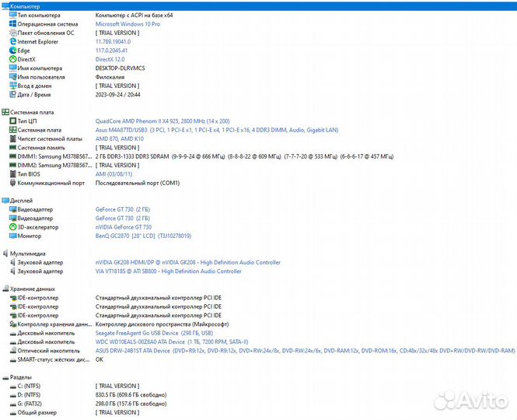The height and width of the screenshot is (420, 517).
Task: Click the Оптический накопитель drive icon
Action: tap(12, 351)
